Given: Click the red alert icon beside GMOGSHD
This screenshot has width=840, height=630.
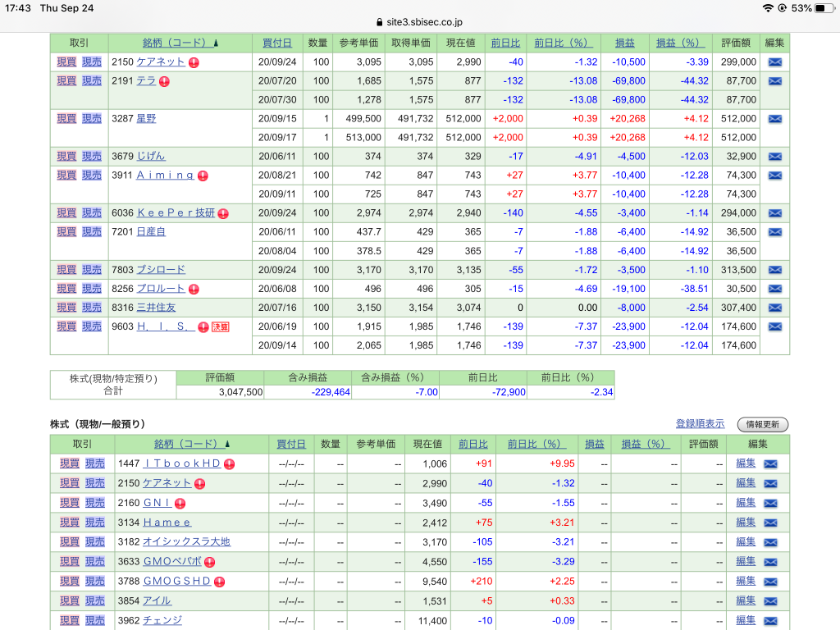Looking at the screenshot, I should tap(219, 582).
